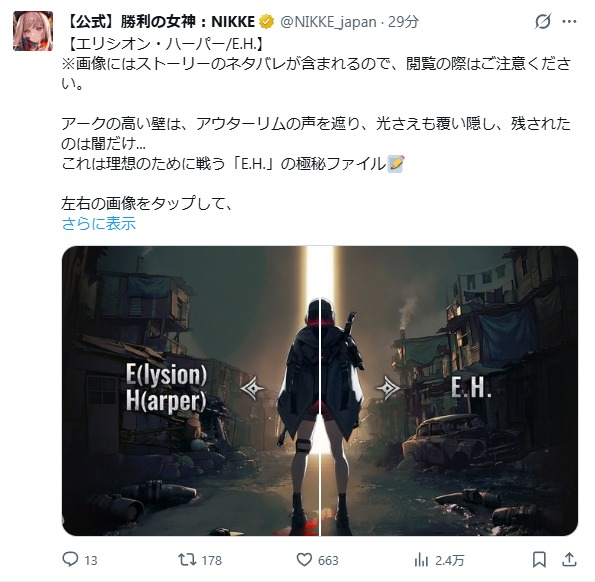Click the share upload arrow icon
The width and height of the screenshot is (595, 582).
pyautogui.click(x=569, y=559)
